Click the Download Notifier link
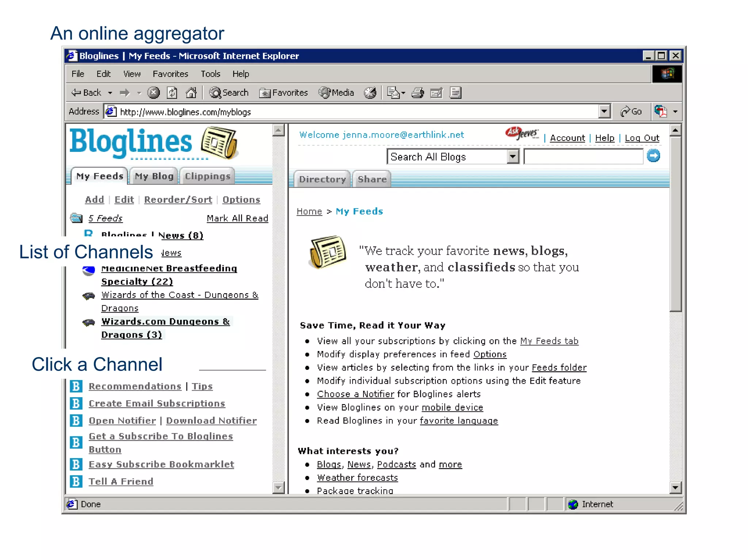748x560 pixels. (211, 421)
